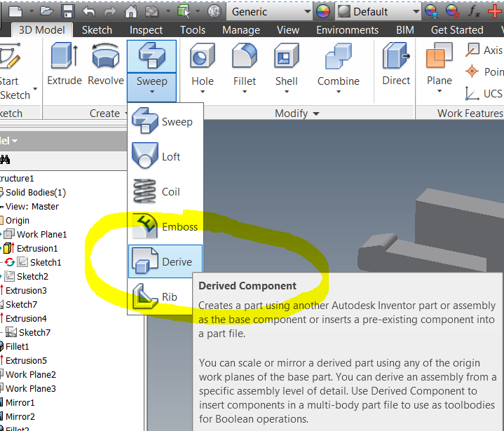Select Origin folder in the browser
Image resolution: width=504 pixels, height=431 pixels.
[x=18, y=221]
